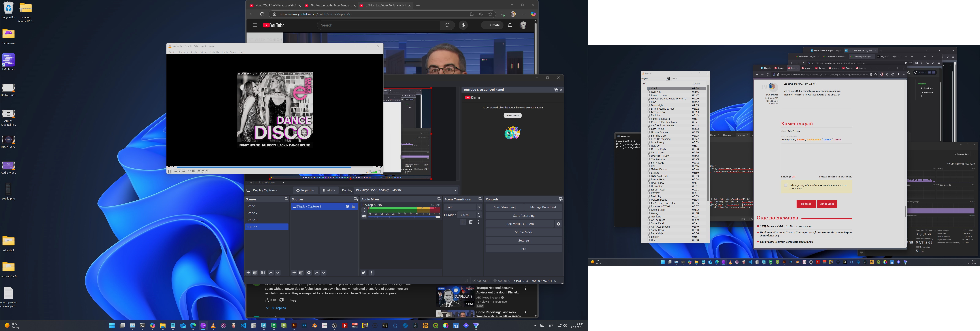Expand the 83 replies thread on YouTube

click(x=276, y=308)
